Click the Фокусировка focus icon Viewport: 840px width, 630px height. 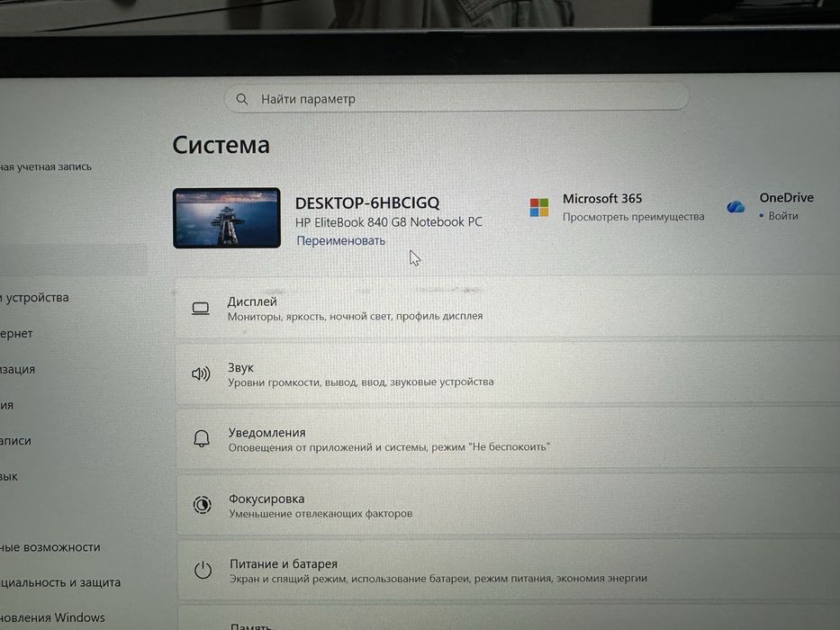coord(202,505)
